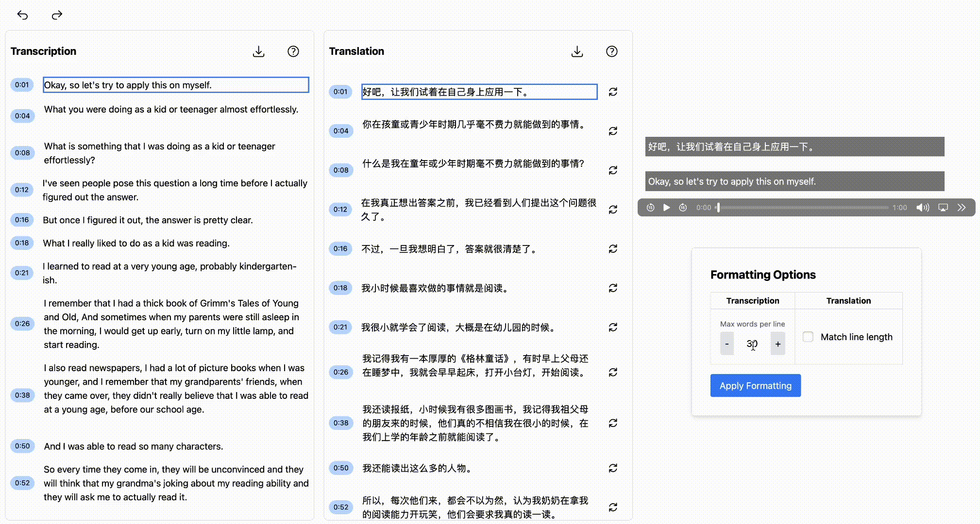Skip forward 15 seconds in the video
The height and width of the screenshot is (524, 980).
(x=683, y=207)
